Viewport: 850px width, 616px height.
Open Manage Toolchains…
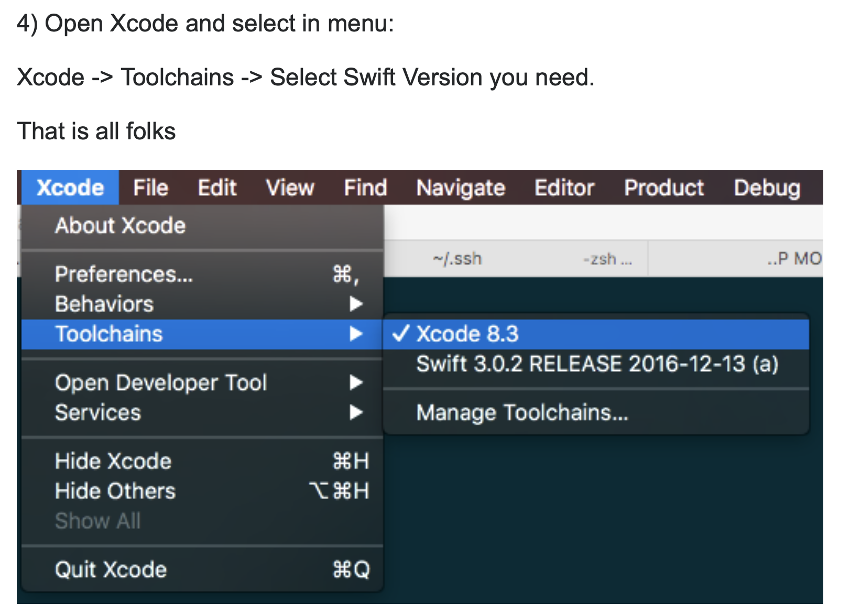coord(596,413)
